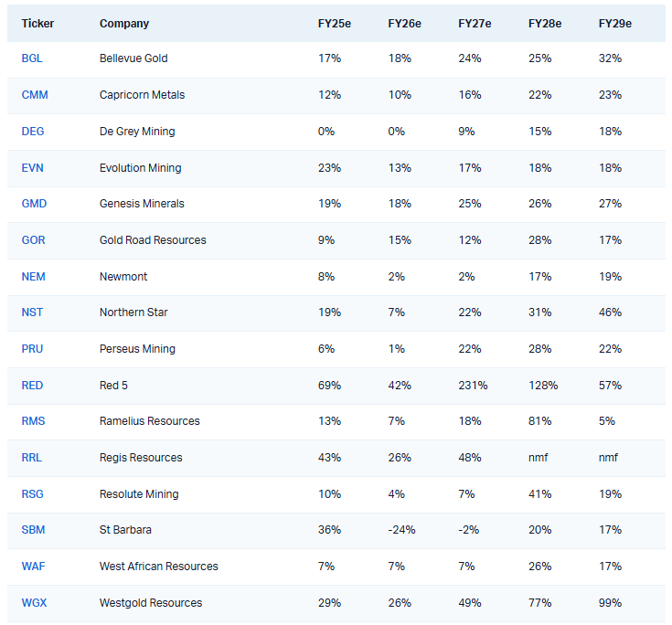Open the PRU ticker link
672x625 pixels.
tap(33, 349)
